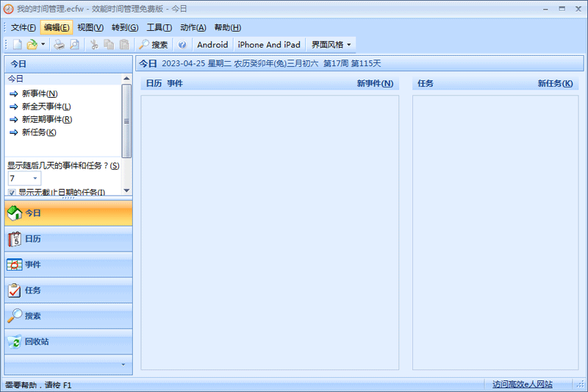This screenshot has height=392, width=588.
Task: Click 新事件(N) in the left panel
Action: click(40, 94)
